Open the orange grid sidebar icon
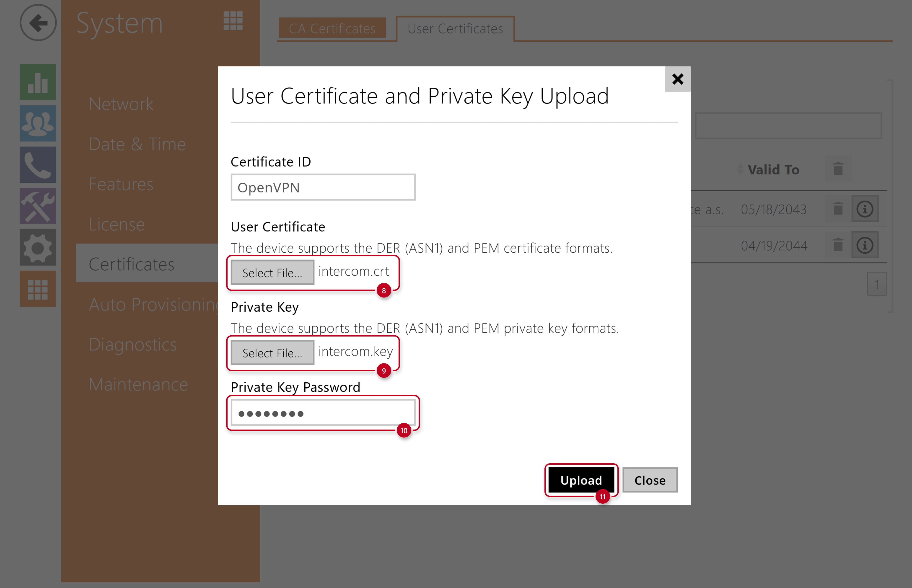912x588 pixels. (x=38, y=289)
